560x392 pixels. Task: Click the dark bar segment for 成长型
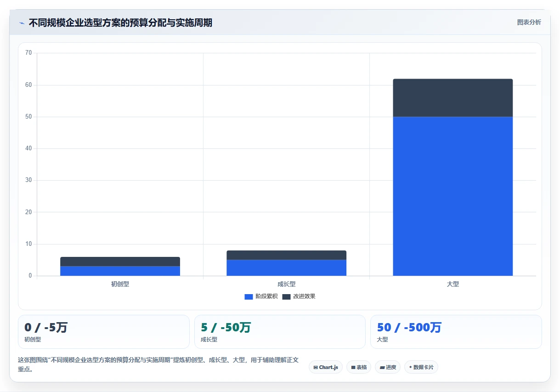pos(286,255)
